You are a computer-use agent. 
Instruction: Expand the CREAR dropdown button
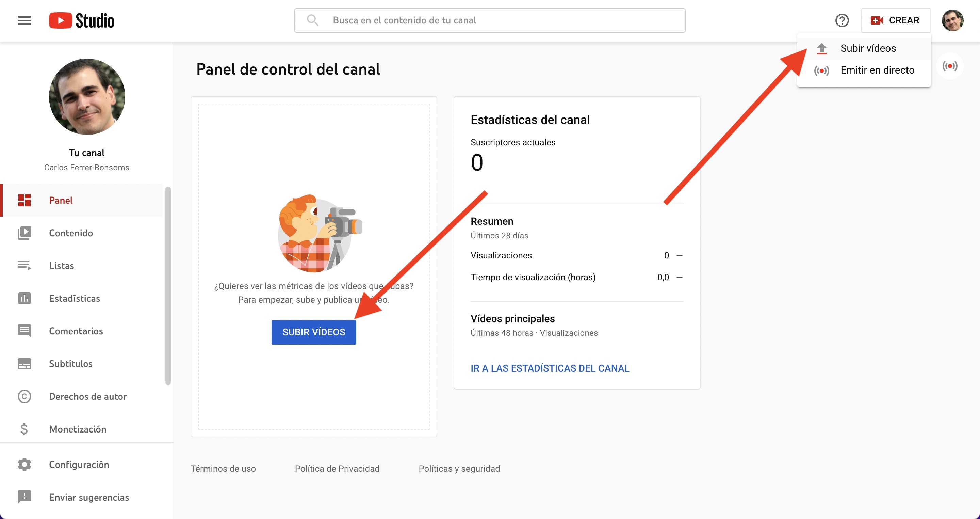pos(896,20)
